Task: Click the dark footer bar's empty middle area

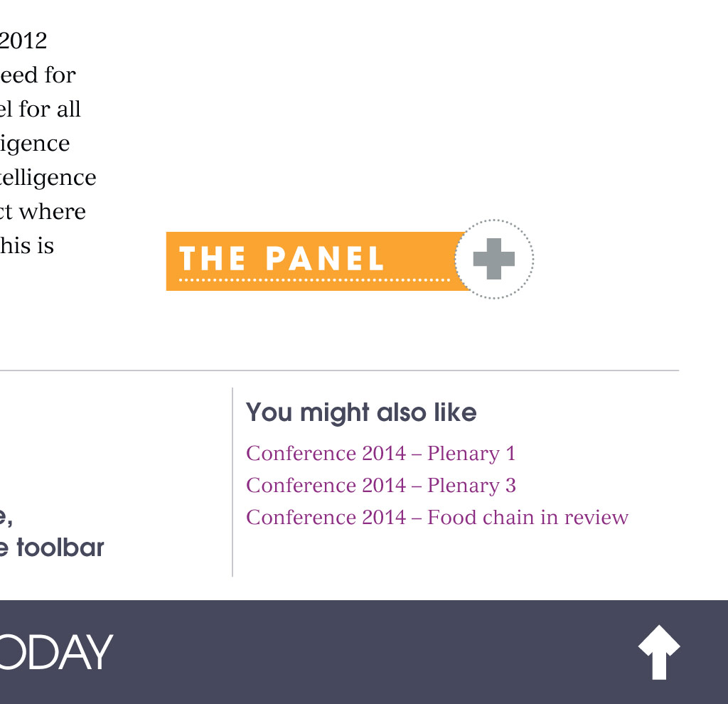Action: (x=370, y=651)
